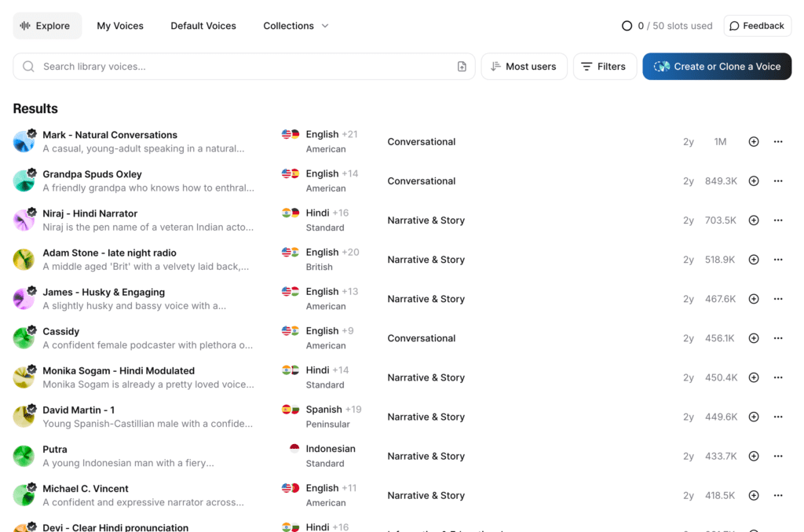This screenshot has width=804, height=532.
Task: Click the sort icon next to Most users
Action: point(497,66)
